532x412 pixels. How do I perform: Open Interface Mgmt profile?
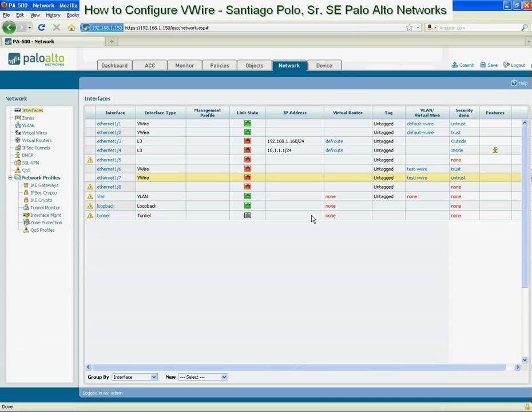pyautogui.click(x=45, y=215)
